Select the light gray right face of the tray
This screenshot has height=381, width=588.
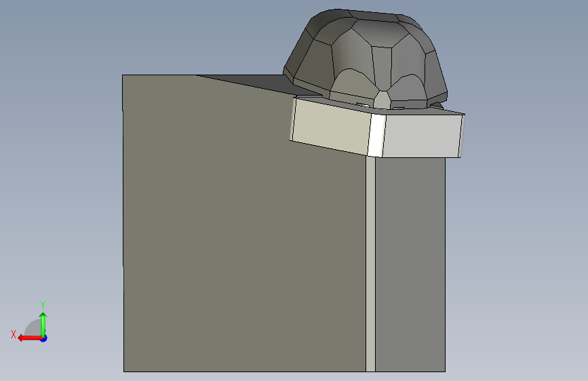[422, 136]
